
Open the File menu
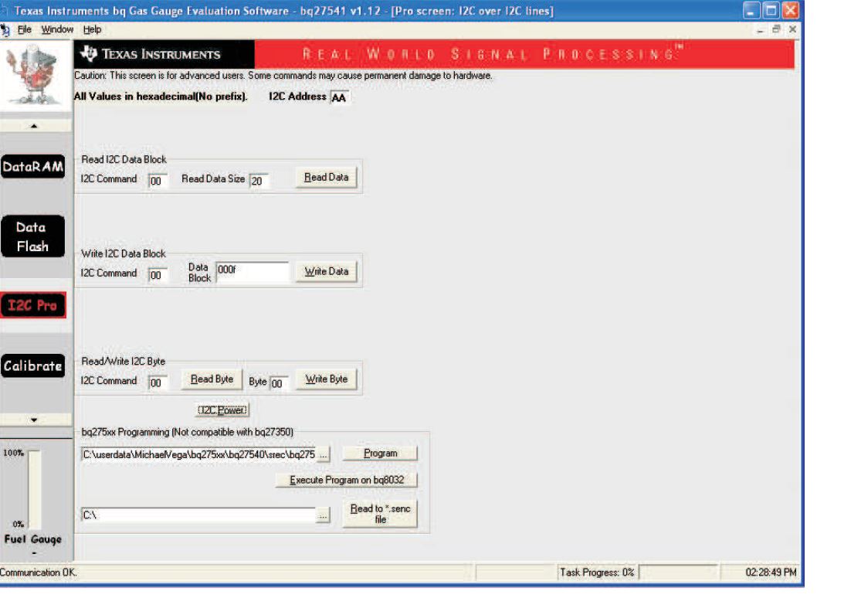tap(25, 29)
